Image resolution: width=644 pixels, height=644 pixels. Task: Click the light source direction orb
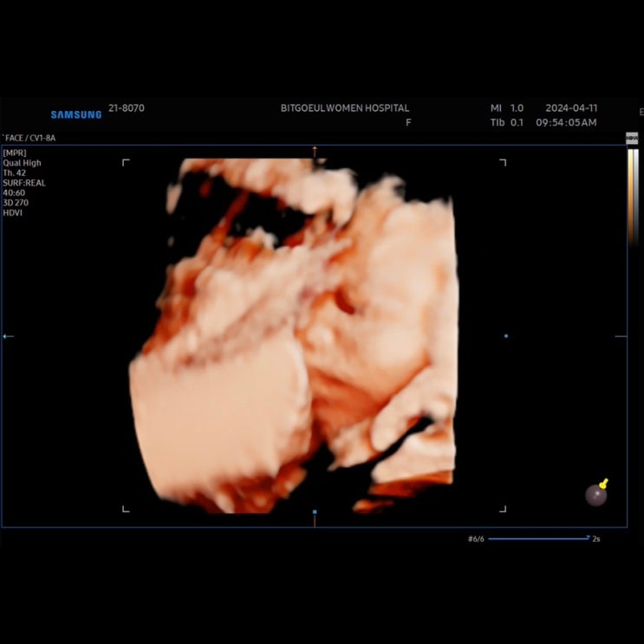(x=596, y=493)
